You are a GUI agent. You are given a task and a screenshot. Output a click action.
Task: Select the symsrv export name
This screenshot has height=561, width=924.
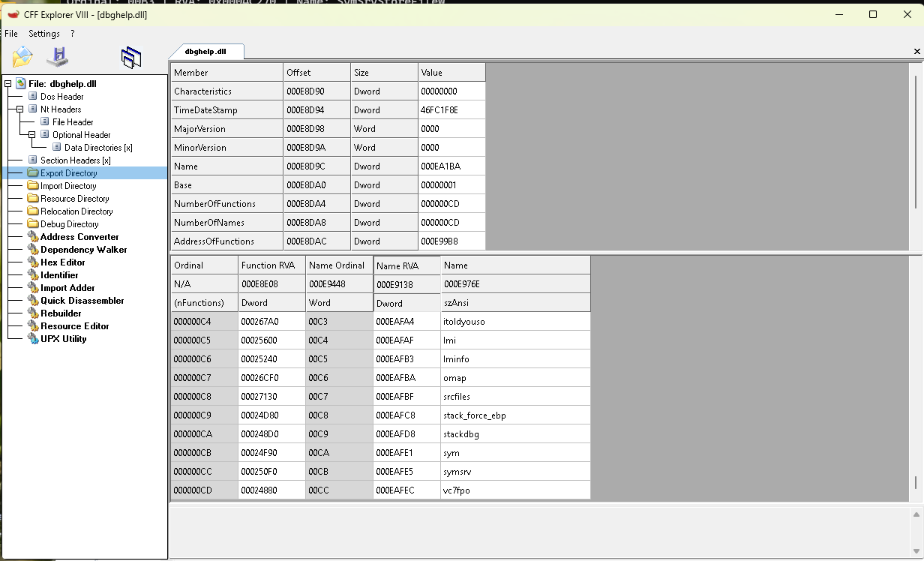pos(515,471)
